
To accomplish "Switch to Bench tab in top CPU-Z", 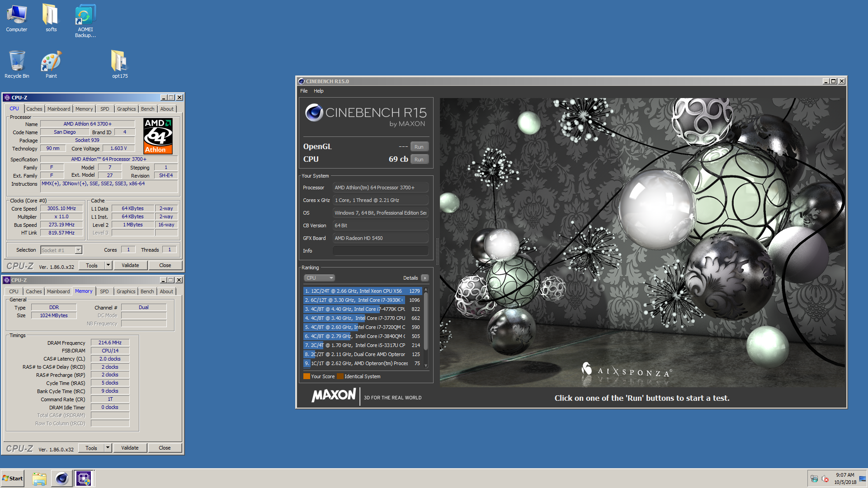I will click(x=147, y=109).
